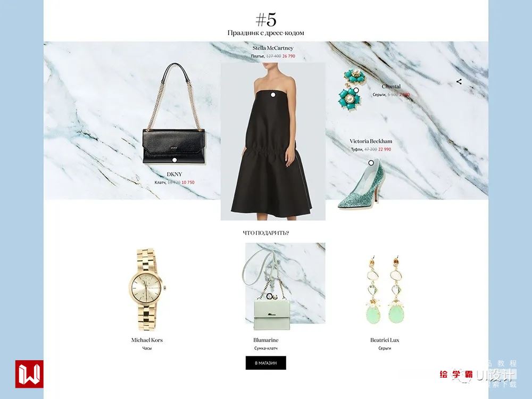Screen dimensions: 532x399
Task: Click the Blumarine label text
Action: 265,340
